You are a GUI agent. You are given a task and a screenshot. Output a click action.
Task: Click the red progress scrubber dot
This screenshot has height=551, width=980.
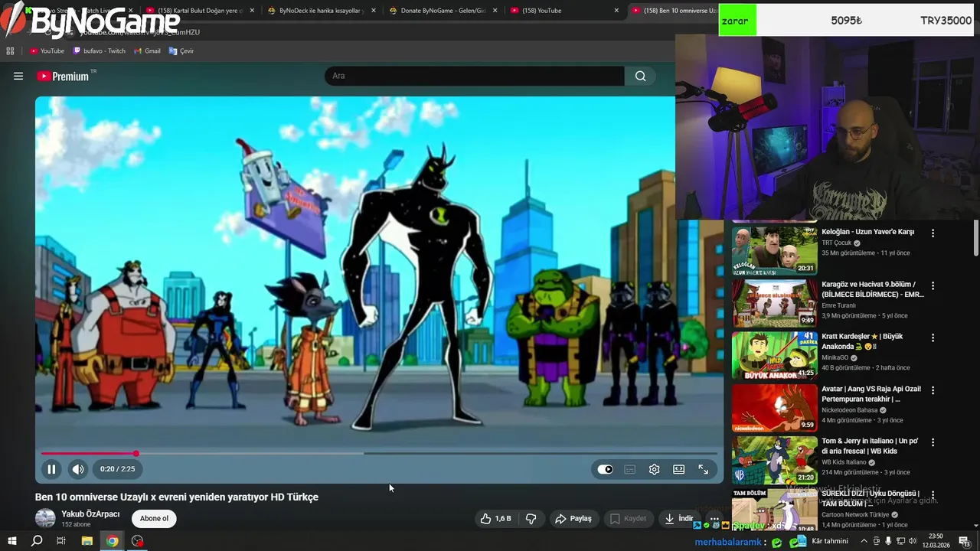[x=136, y=454]
